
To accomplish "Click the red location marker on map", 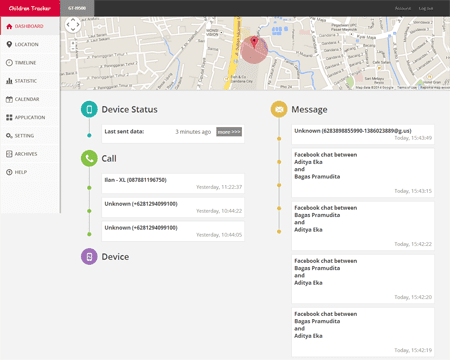I will tap(254, 42).
